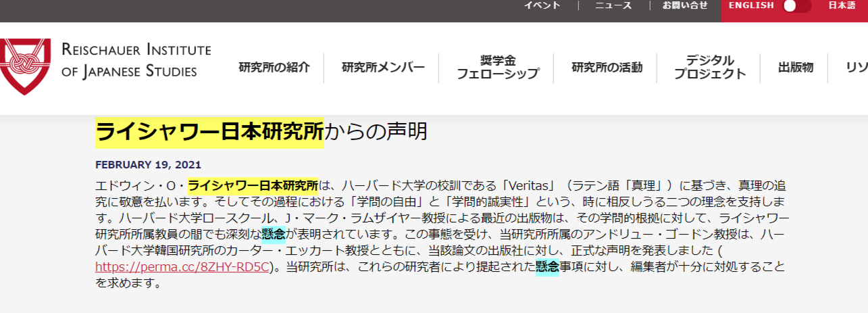Expand the 研究所の紹介 menu

coord(274,68)
